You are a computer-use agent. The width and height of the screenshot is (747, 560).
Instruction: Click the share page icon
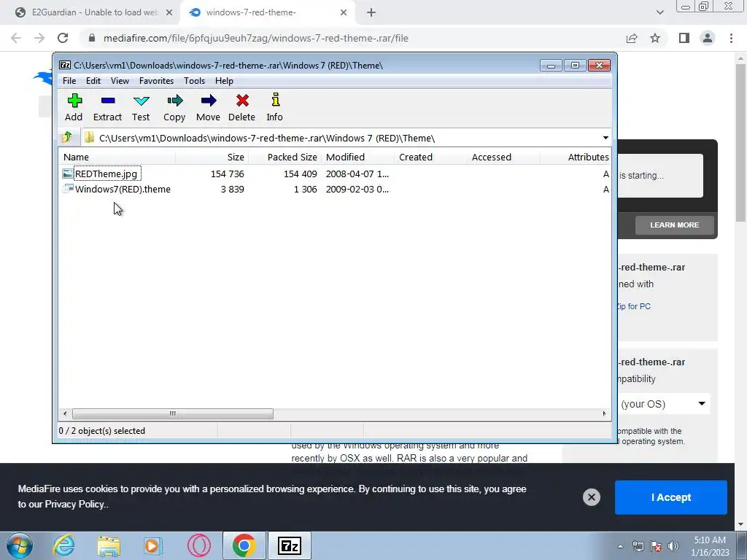[632, 38]
